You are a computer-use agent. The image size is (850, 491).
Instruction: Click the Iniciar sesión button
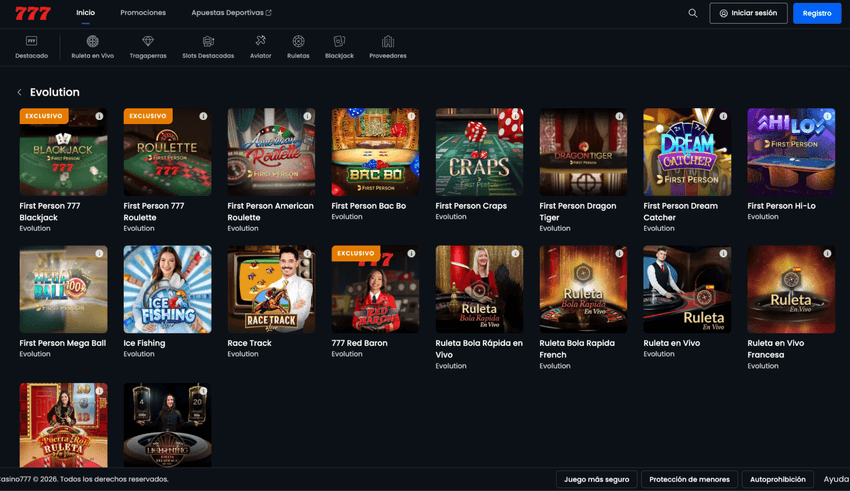(x=748, y=13)
